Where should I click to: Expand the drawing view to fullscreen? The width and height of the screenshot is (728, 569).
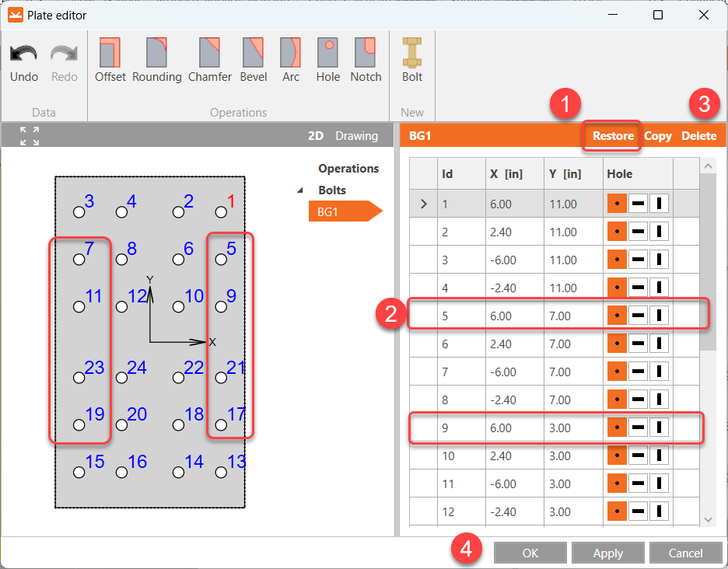click(x=29, y=135)
